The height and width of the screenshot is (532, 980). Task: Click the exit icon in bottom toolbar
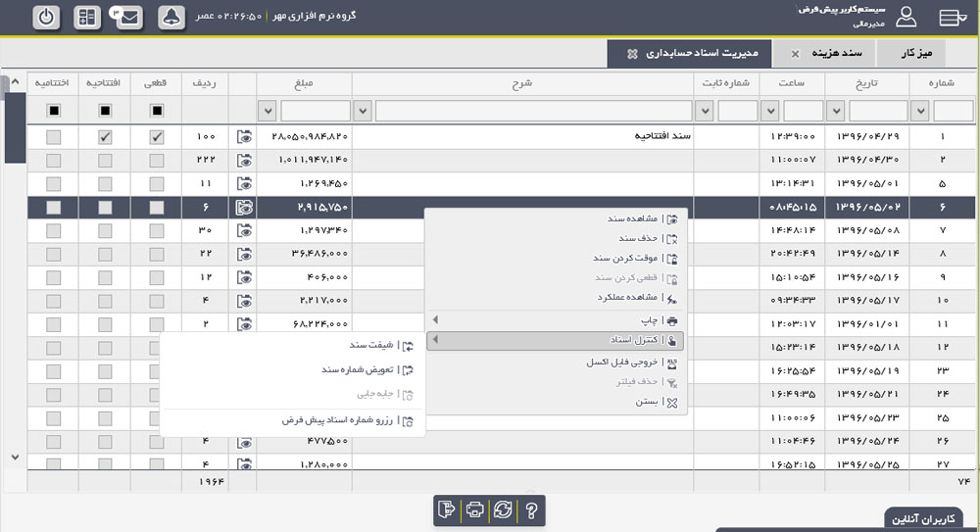(448, 509)
